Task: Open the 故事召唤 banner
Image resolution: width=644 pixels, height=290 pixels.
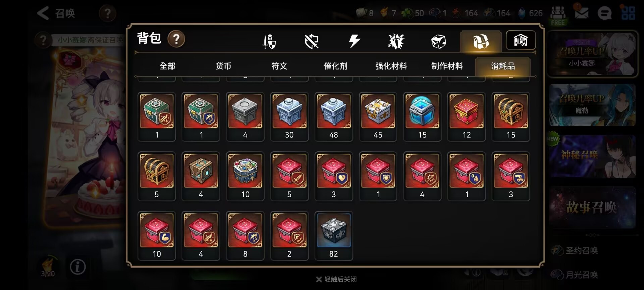Action: (592, 207)
